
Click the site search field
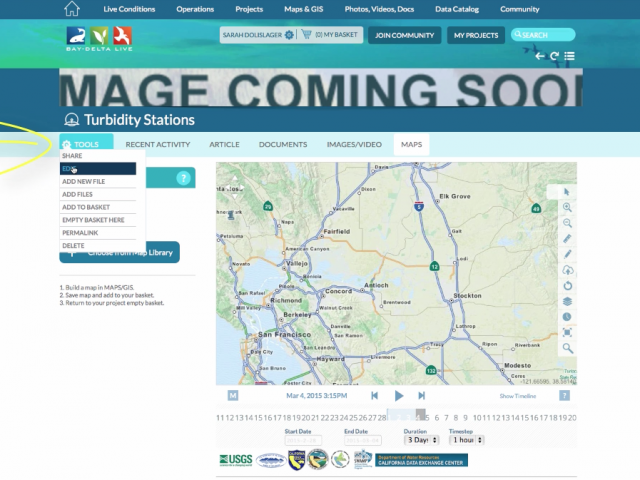[x=543, y=35]
